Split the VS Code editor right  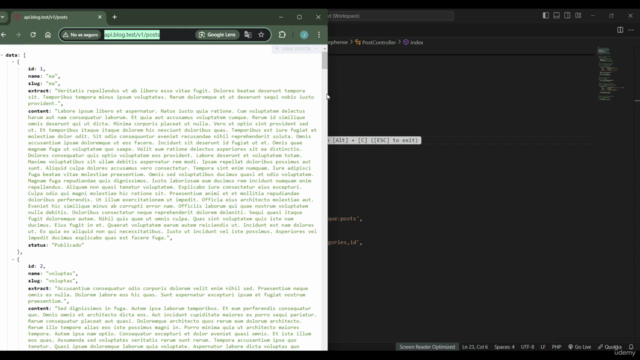620,30
